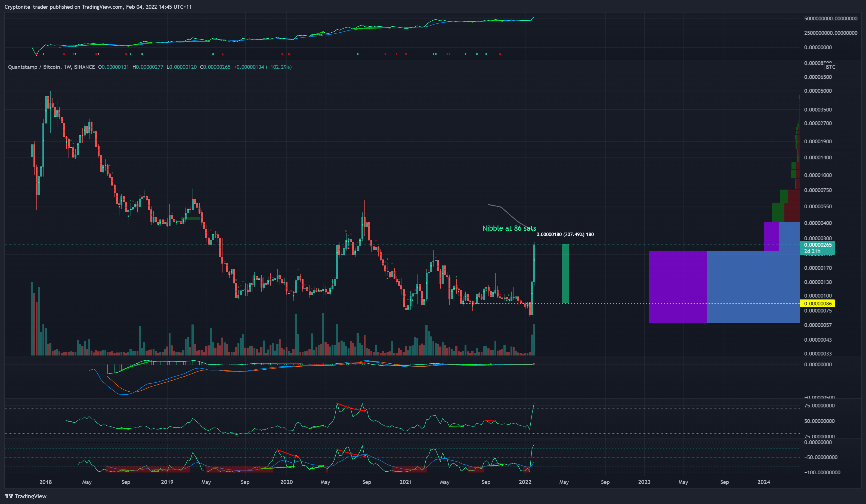
Task: Click the 2024 label on the time axis
Action: click(x=763, y=482)
